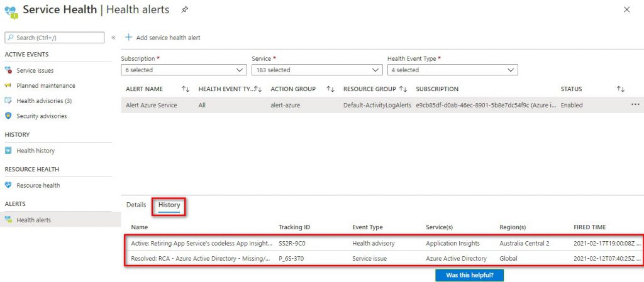Screen dimensions: 644x282
Task: Click the Health history icon
Action: click(x=9, y=151)
